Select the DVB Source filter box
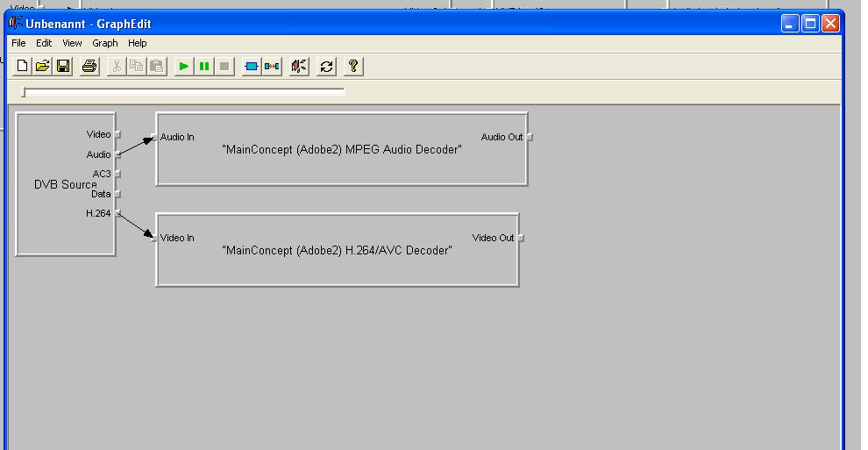Image resolution: width=868 pixels, height=450 pixels. point(66,184)
